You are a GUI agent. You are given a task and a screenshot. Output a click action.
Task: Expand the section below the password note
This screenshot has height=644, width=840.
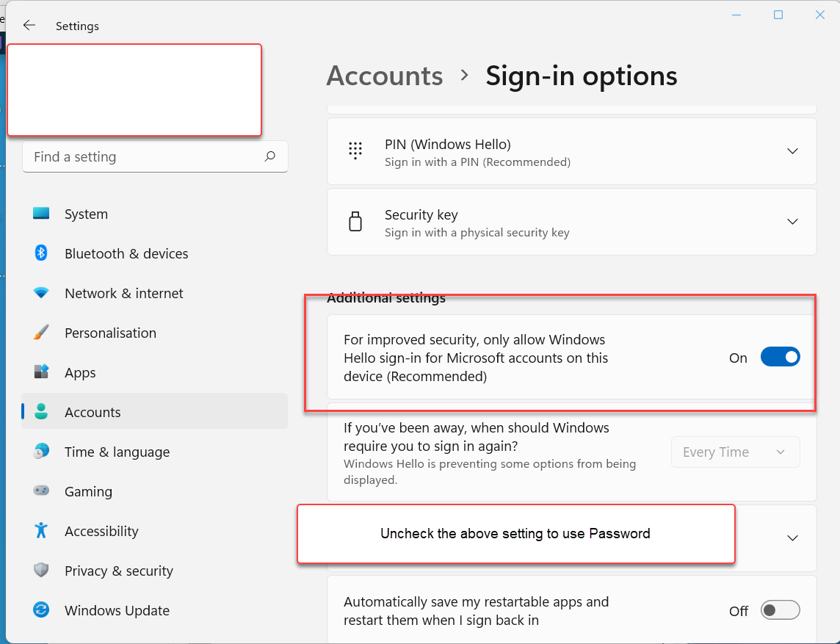[792, 538]
